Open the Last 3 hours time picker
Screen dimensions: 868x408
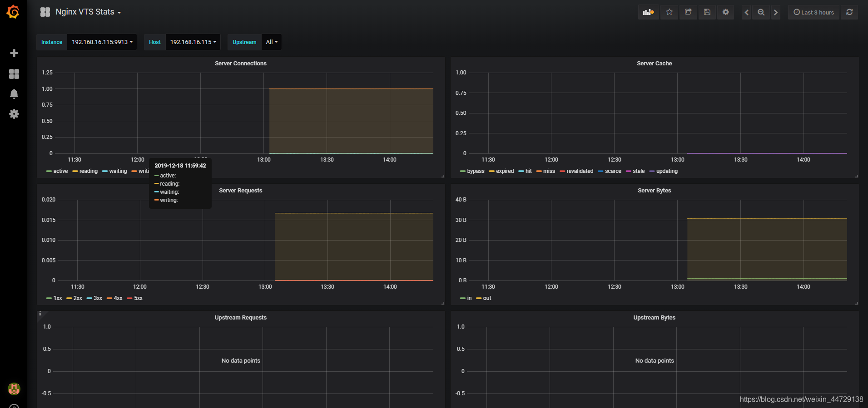click(813, 12)
